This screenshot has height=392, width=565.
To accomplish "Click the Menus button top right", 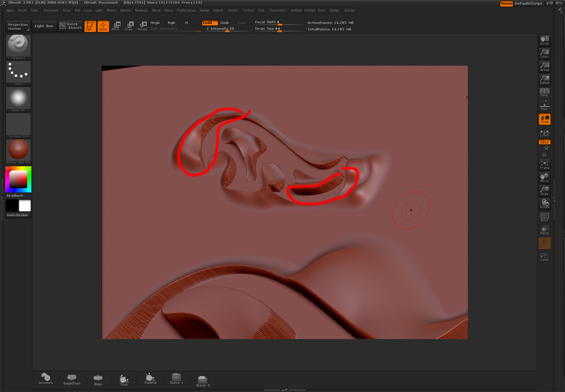I will [506, 3].
